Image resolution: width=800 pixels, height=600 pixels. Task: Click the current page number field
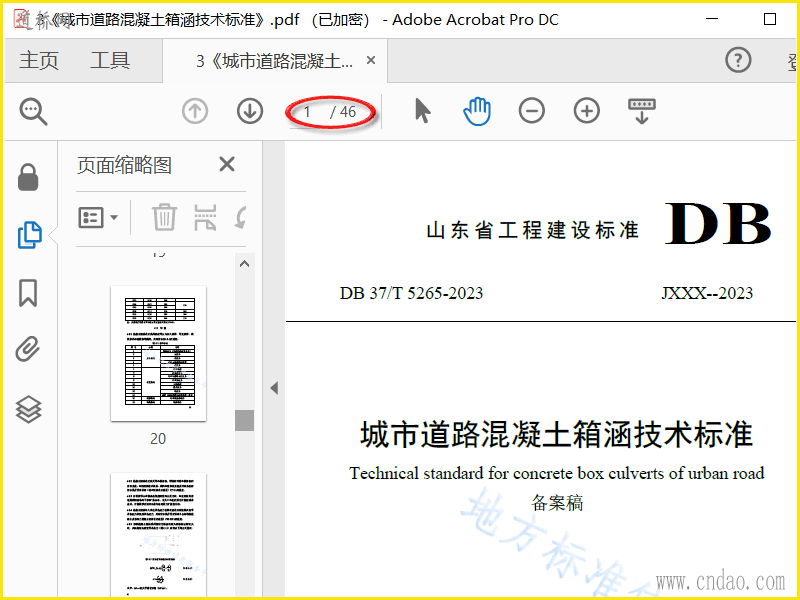(307, 112)
